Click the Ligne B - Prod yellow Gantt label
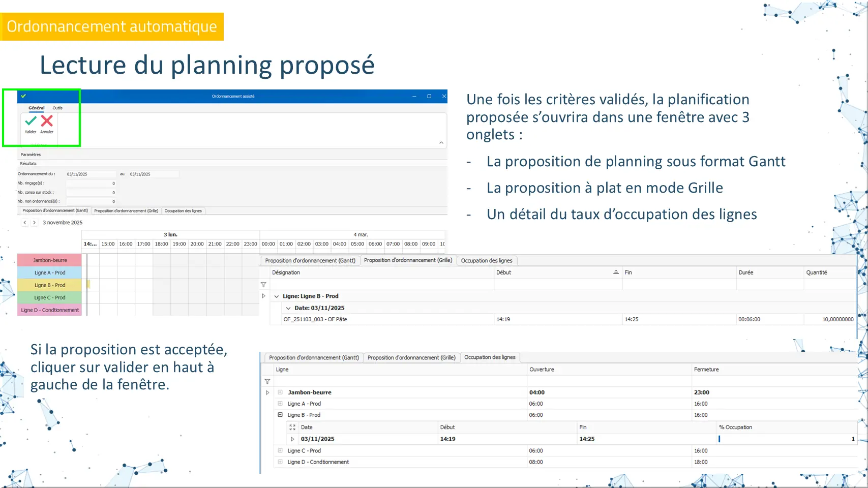868x488 pixels. pos(49,285)
